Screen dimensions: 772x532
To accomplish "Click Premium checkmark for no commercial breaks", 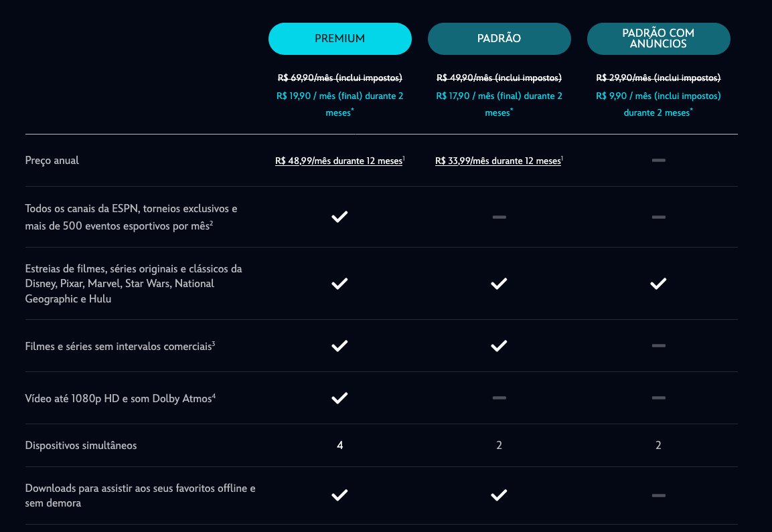I will (x=339, y=345).
